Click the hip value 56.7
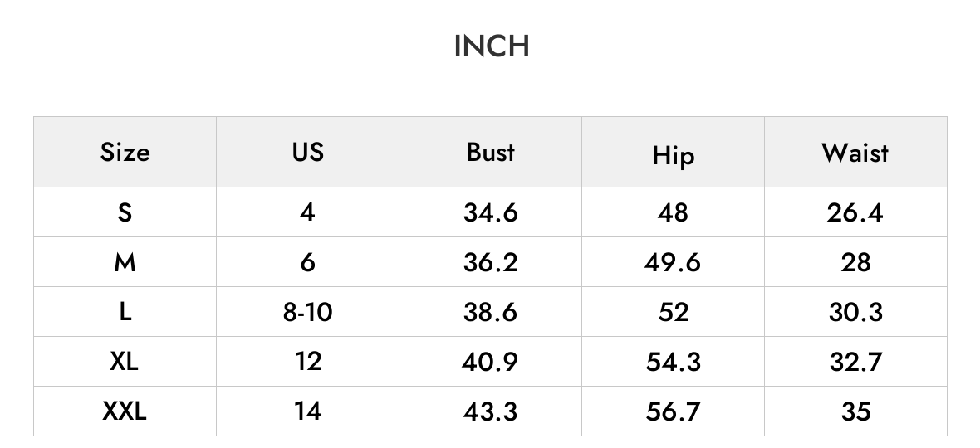Image resolution: width=980 pixels, height=448 pixels. coord(673,411)
